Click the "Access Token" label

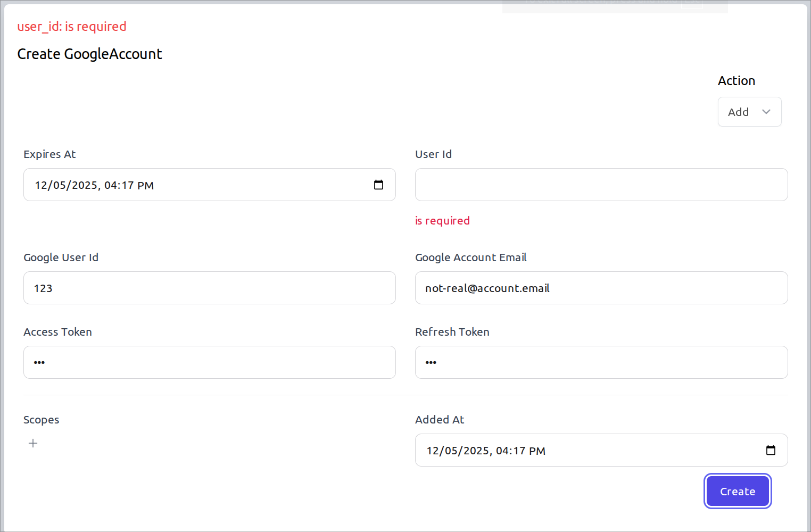(57, 332)
